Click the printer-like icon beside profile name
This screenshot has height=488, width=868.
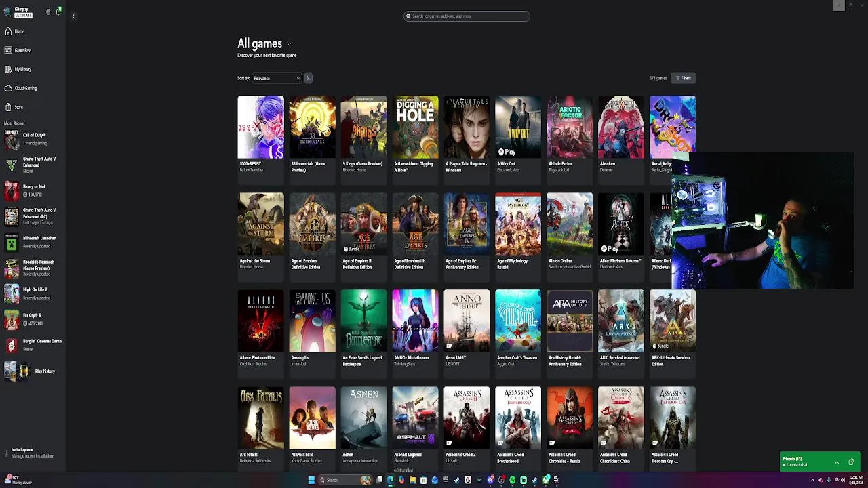tap(48, 12)
